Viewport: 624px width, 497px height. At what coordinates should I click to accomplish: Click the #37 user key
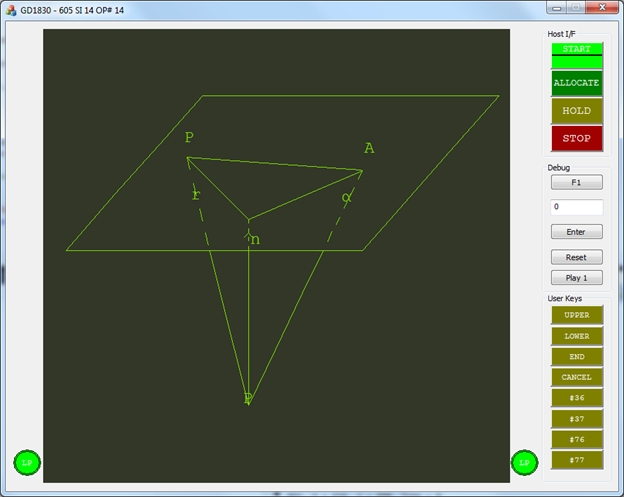[577, 419]
